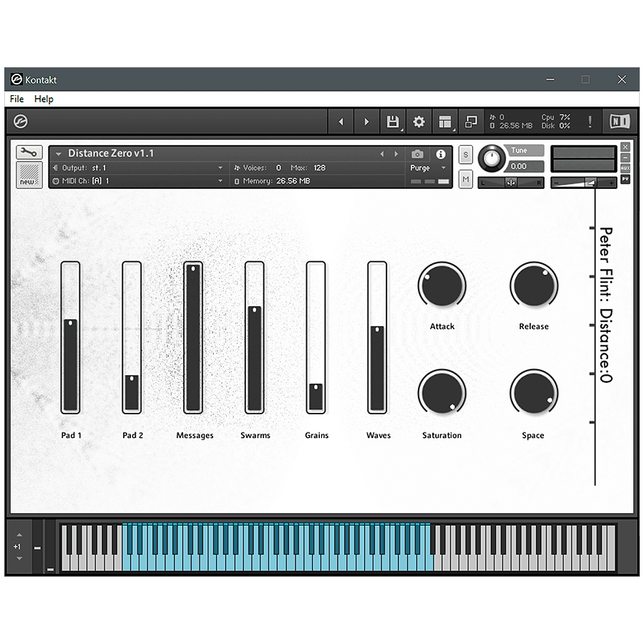Click the exclamation panic button

coord(590,122)
